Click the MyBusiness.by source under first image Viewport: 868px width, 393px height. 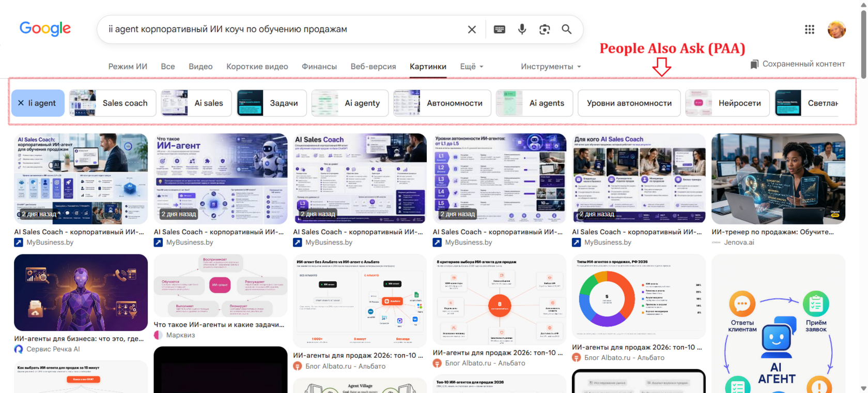(50, 243)
